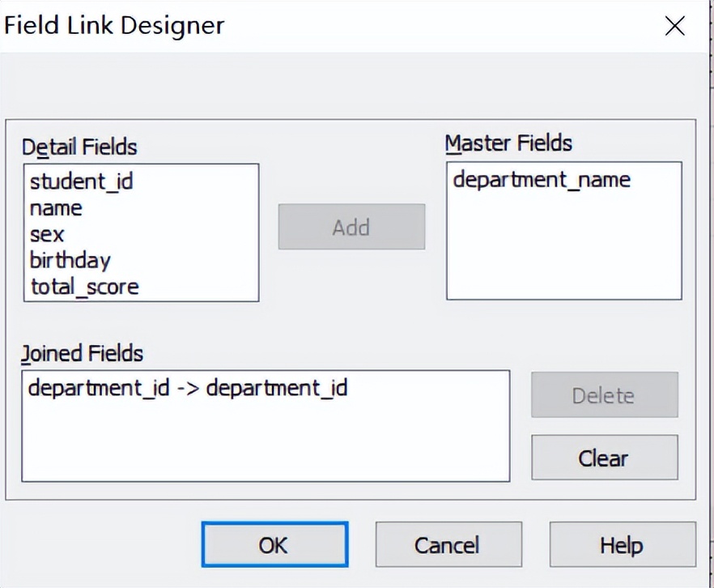This screenshot has width=714, height=588.
Task: Click the Joined Fields label
Action: [x=82, y=354]
